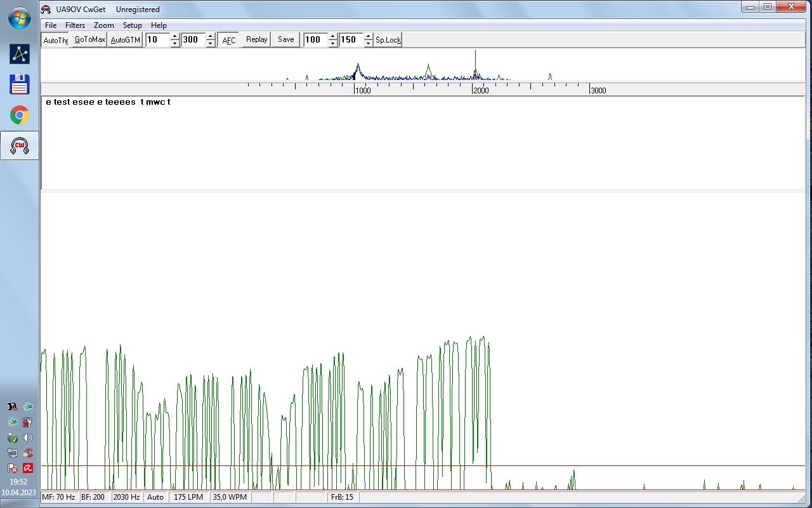Toggle AutoGTM mode
This screenshot has width=812, height=508.
pos(125,40)
